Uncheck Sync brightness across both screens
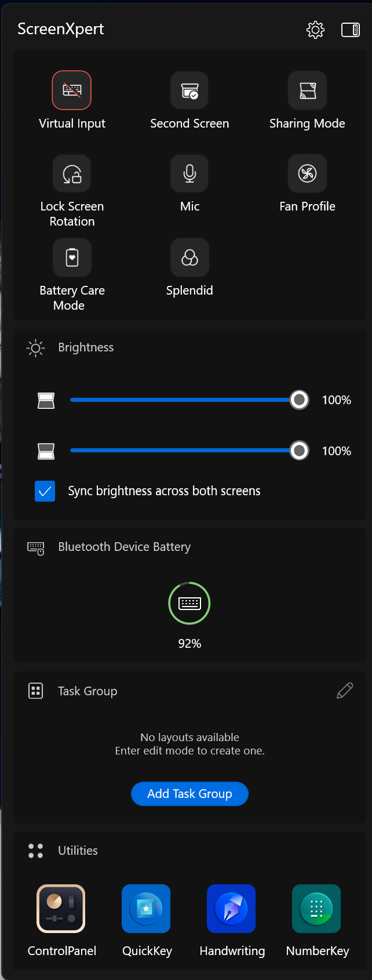Image resolution: width=372 pixels, height=980 pixels. [45, 491]
